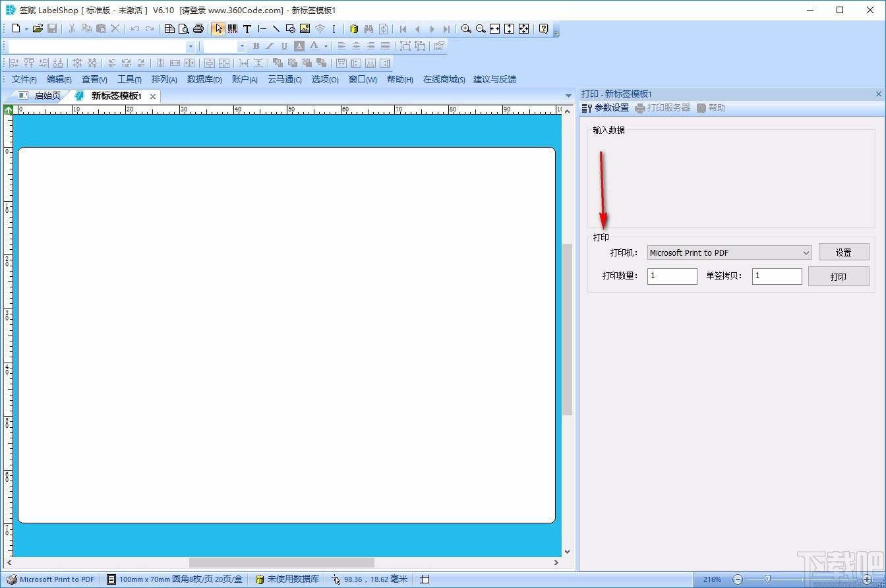The image size is (886, 588).
Task: Expand the font color arrow
Action: coord(326,46)
